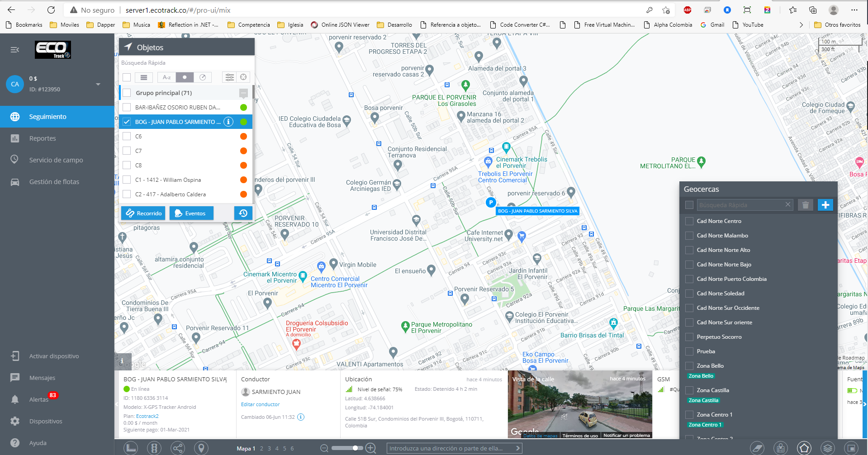This screenshot has height=455, width=868.
Task: Open Reportes in the sidebar menu
Action: pyautogui.click(x=43, y=138)
